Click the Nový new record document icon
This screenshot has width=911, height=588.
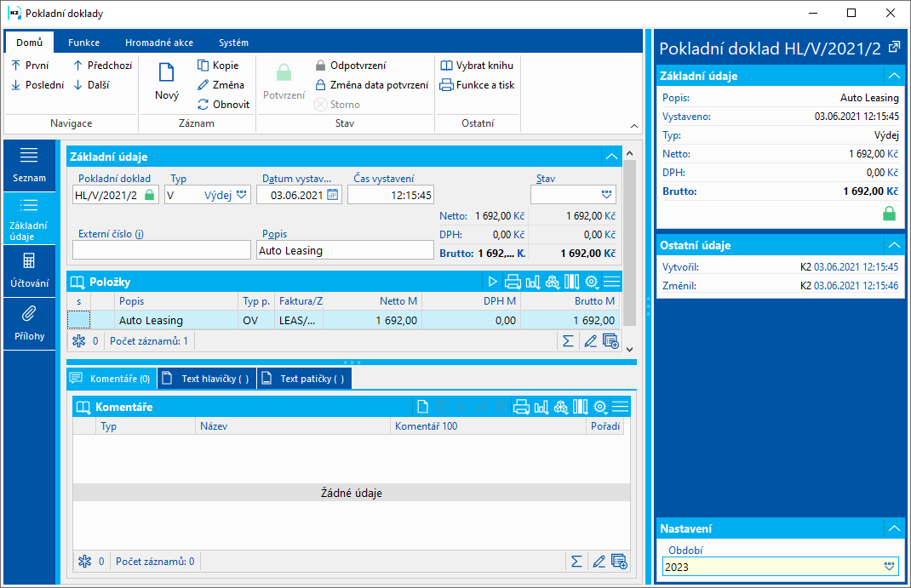point(167,72)
